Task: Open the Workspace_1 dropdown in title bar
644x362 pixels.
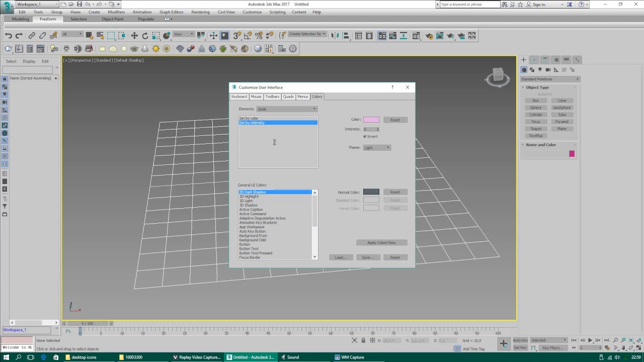Action: [37, 4]
